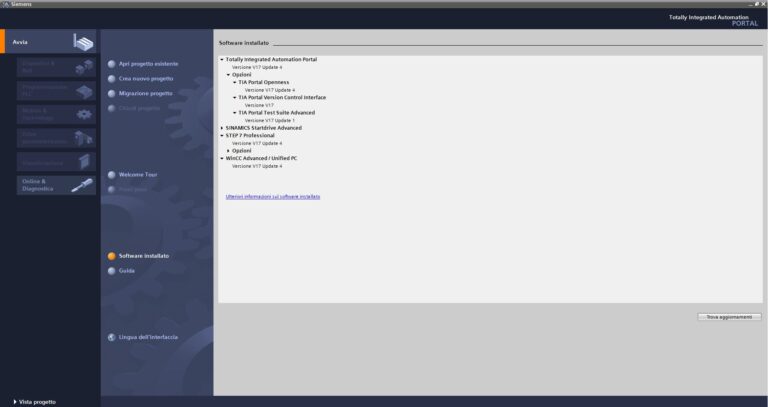Screen dimensions: 768x407
Task: Collapse the TIA Portal Openness node
Action: [x=235, y=82]
